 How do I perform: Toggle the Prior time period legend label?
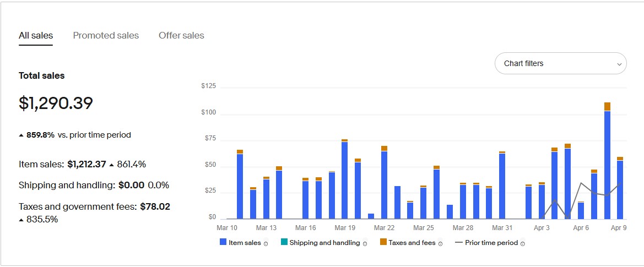(491, 242)
